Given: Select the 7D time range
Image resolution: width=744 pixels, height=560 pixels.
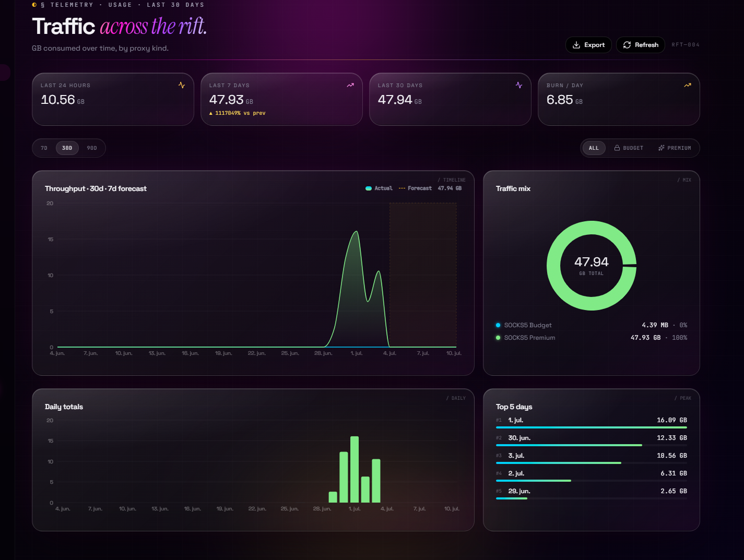Looking at the screenshot, I should 44,148.
